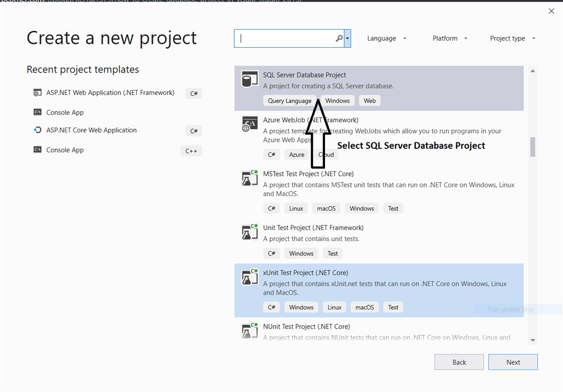This screenshot has width=563, height=392.
Task: Select xUnit Test Project (.NET Core) template
Action: pos(379,290)
